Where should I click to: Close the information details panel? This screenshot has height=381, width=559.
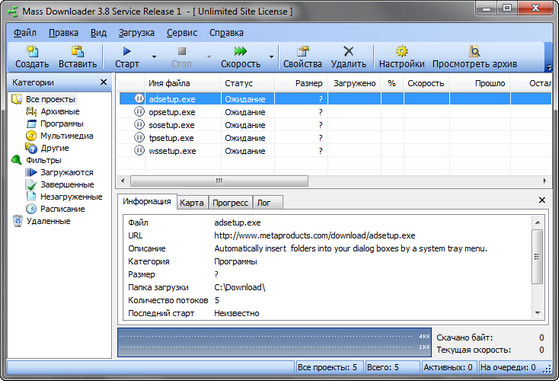click(x=542, y=200)
